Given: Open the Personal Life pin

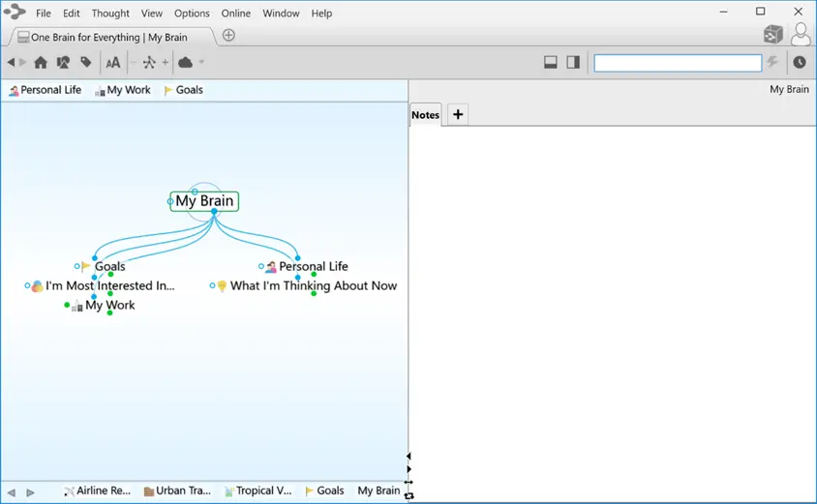Looking at the screenshot, I should coord(45,90).
